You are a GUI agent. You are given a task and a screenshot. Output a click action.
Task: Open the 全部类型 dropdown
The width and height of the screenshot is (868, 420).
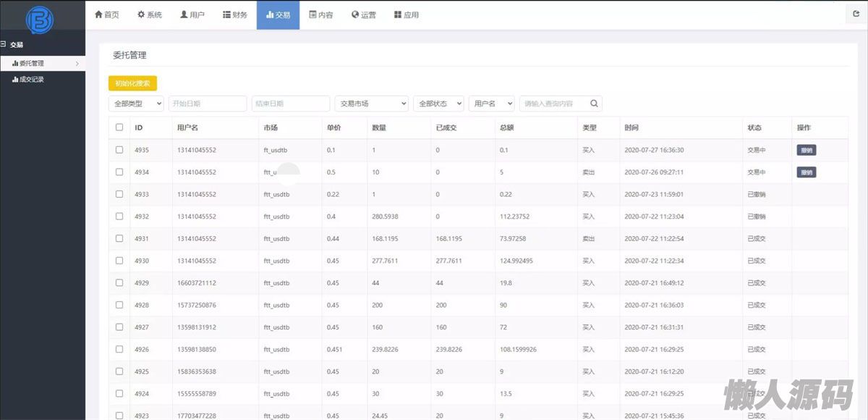[136, 104]
